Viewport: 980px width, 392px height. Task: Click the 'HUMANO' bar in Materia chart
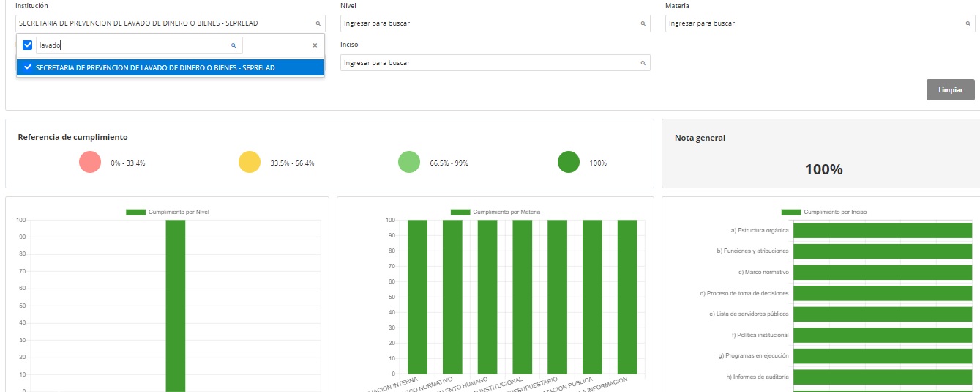pyautogui.click(x=487, y=297)
